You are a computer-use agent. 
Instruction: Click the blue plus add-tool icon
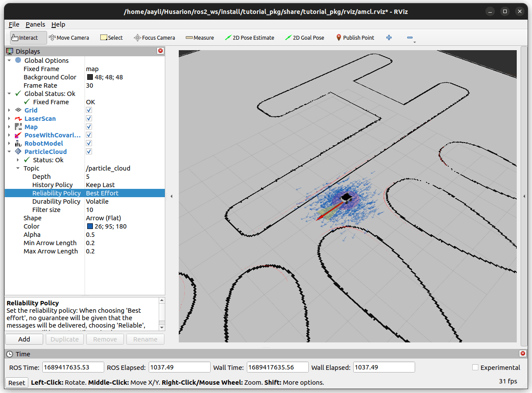pyautogui.click(x=389, y=38)
